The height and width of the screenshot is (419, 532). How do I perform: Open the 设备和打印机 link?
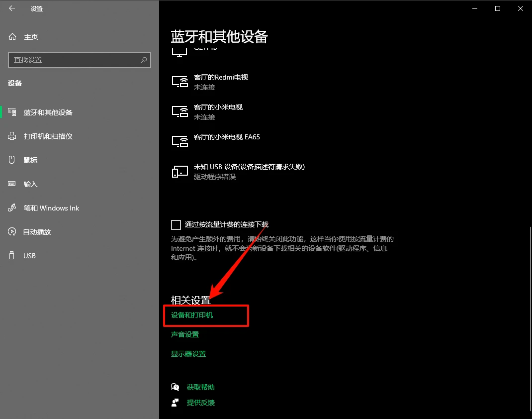coord(192,315)
